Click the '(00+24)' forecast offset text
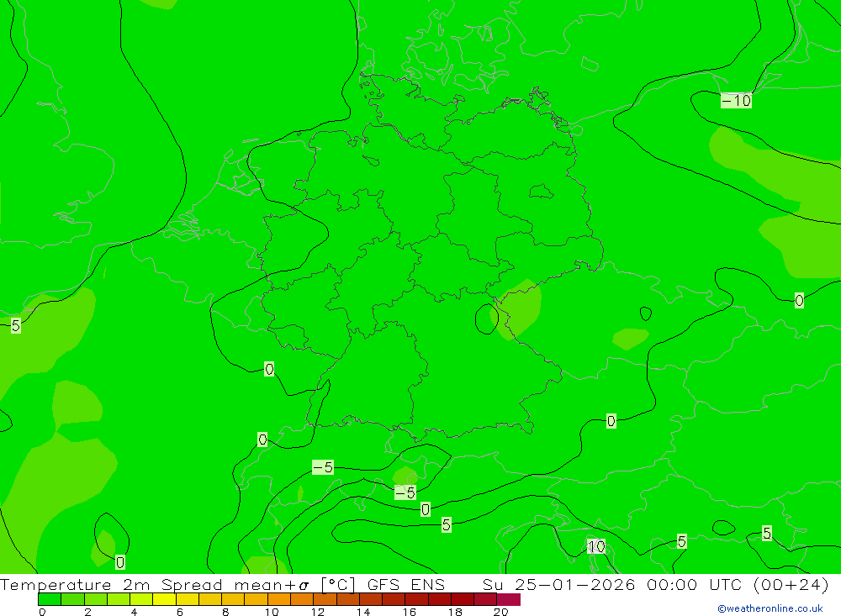841x616 pixels. point(791,584)
